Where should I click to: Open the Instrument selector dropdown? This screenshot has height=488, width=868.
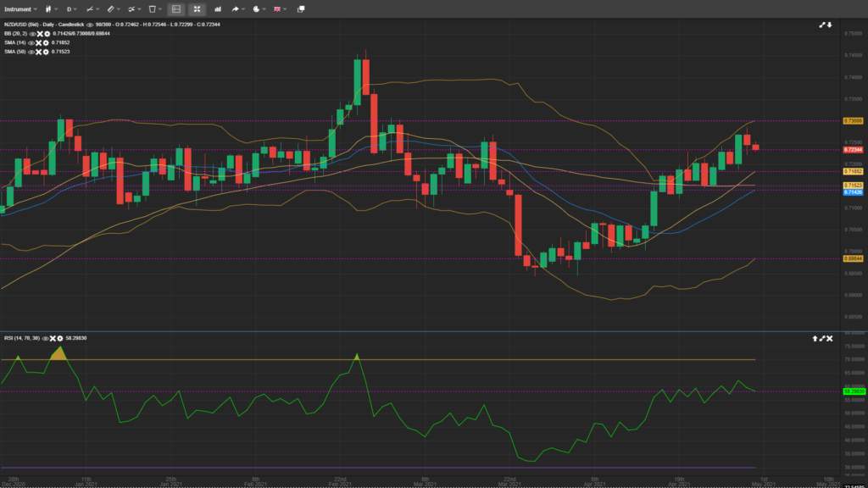(20, 9)
